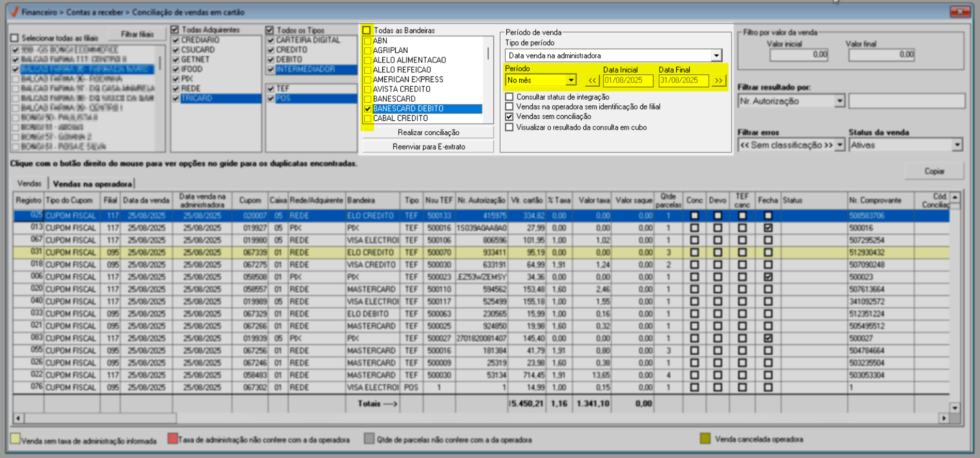
Task: Uncheck Vendas sem conciliação checkbox
Action: (509, 117)
